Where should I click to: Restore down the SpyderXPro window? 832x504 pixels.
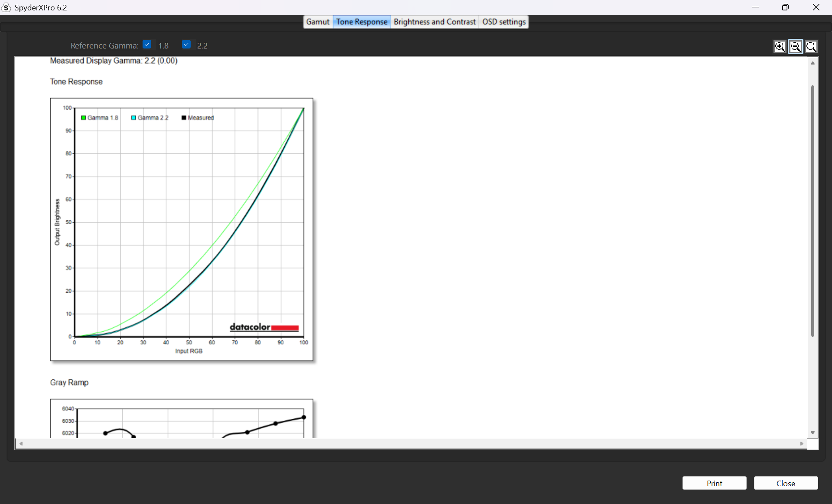[x=785, y=7]
